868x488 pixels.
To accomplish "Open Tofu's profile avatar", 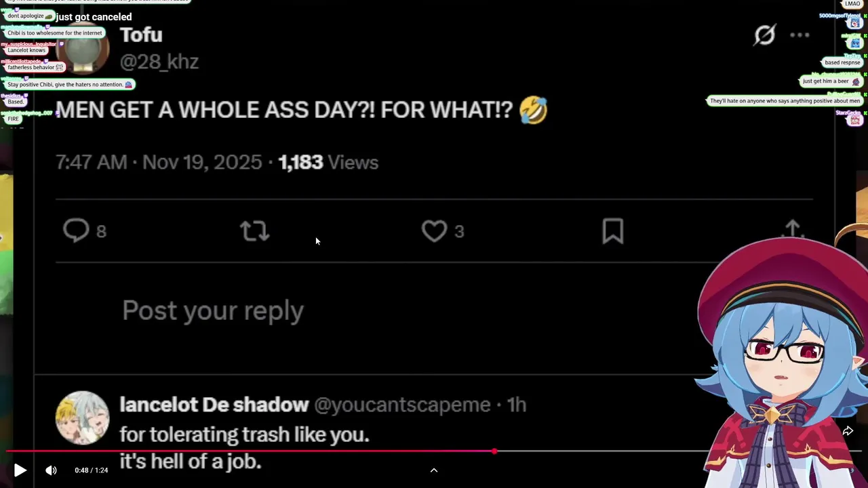I will pos(83,49).
